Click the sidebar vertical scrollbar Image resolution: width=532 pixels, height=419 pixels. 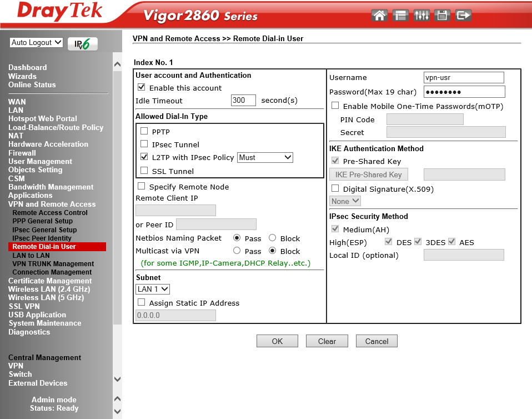click(x=117, y=222)
